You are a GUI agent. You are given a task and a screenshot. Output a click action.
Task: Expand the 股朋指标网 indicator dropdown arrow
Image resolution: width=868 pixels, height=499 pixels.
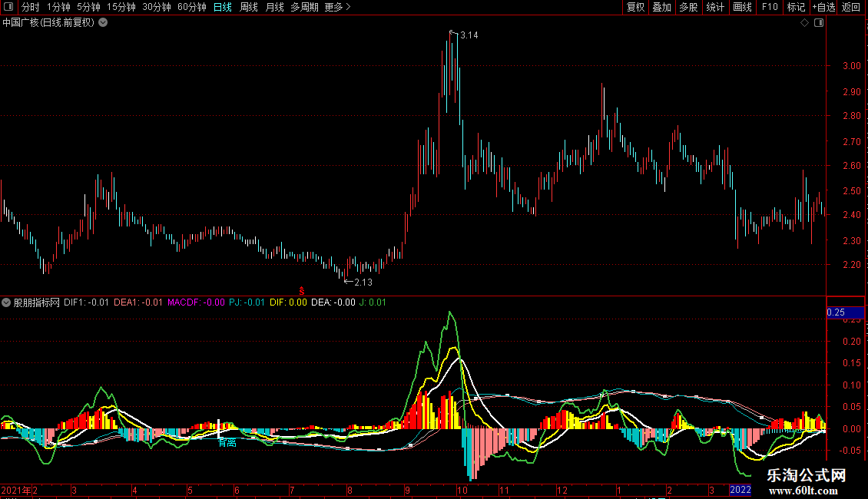pos(6,302)
